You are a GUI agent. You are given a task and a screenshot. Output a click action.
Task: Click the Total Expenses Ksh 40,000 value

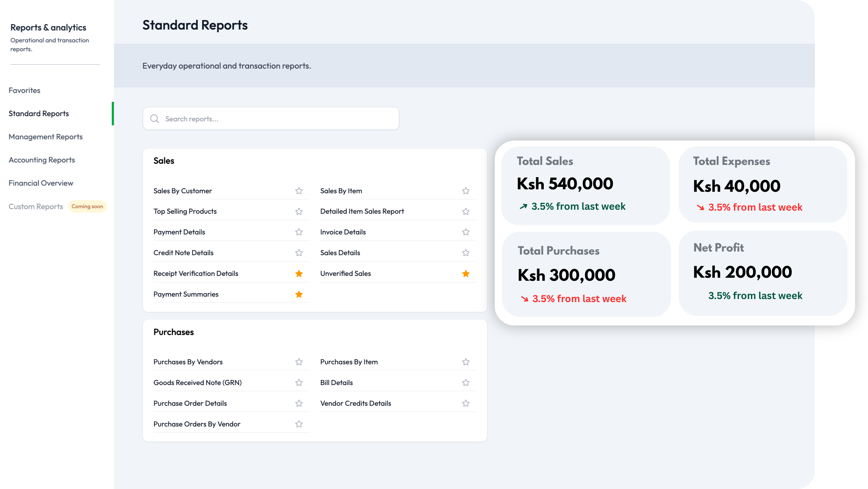(x=737, y=186)
